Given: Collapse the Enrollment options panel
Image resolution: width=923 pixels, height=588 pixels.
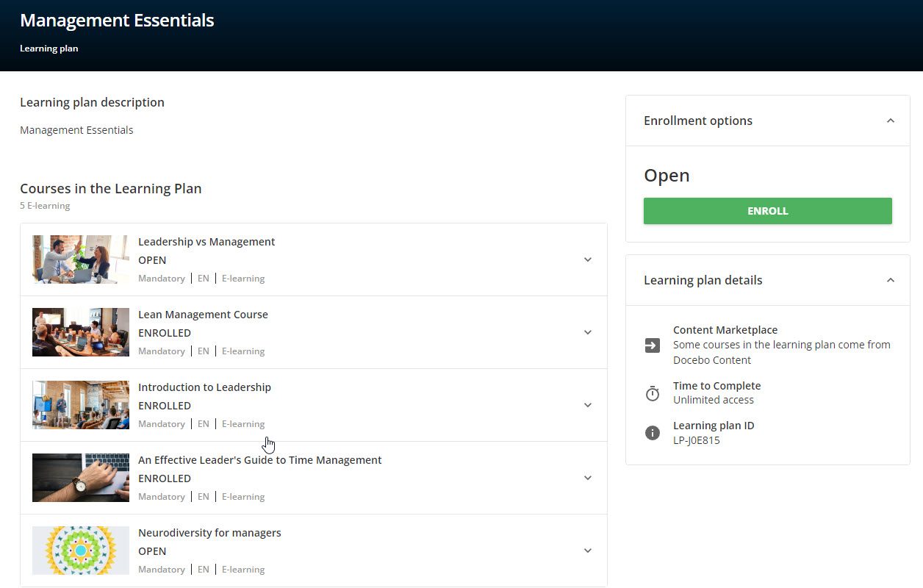Looking at the screenshot, I should 890,121.
